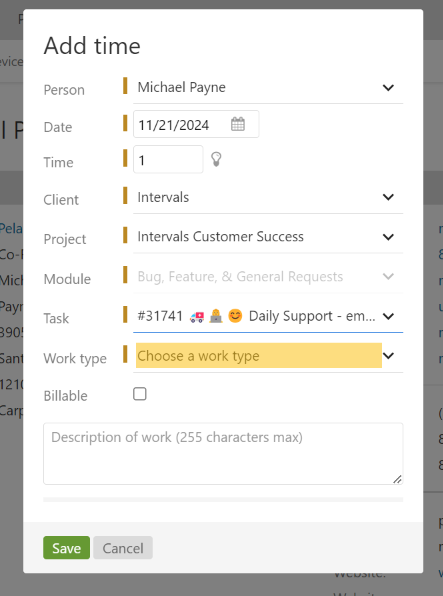
Task: Open the Task dropdown #31741 Daily Support
Action: click(268, 316)
